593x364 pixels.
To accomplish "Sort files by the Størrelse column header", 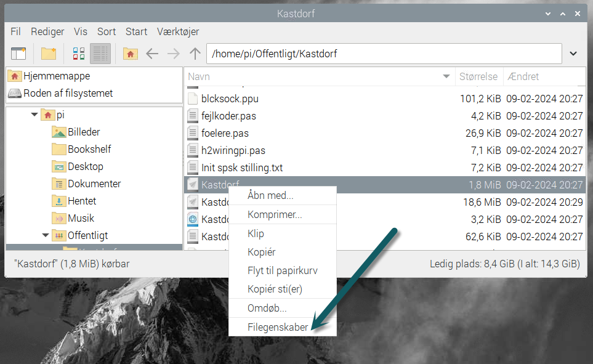I will (x=478, y=77).
